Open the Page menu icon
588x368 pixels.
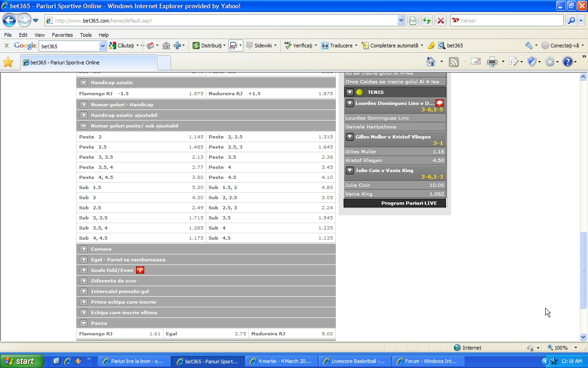tap(514, 62)
